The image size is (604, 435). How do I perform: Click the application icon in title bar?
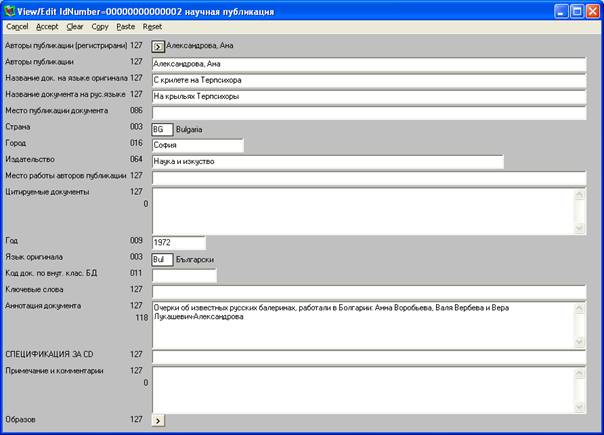[x=11, y=10]
